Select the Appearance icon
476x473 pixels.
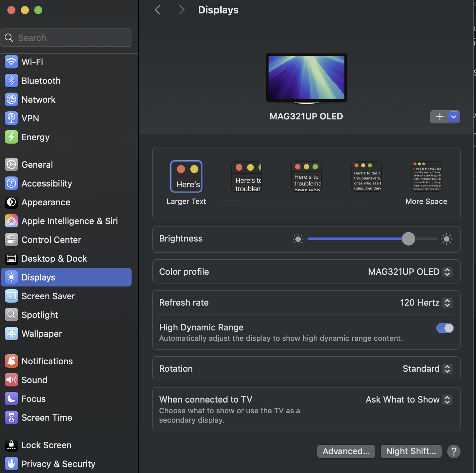click(11, 202)
